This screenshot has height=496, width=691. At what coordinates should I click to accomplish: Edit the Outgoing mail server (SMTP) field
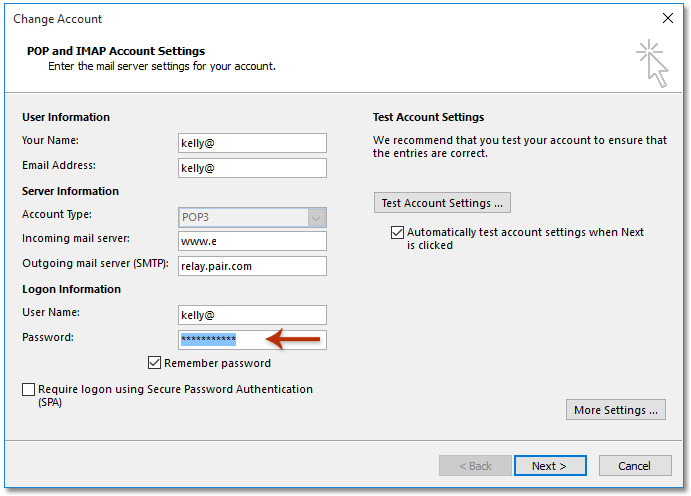click(252, 266)
